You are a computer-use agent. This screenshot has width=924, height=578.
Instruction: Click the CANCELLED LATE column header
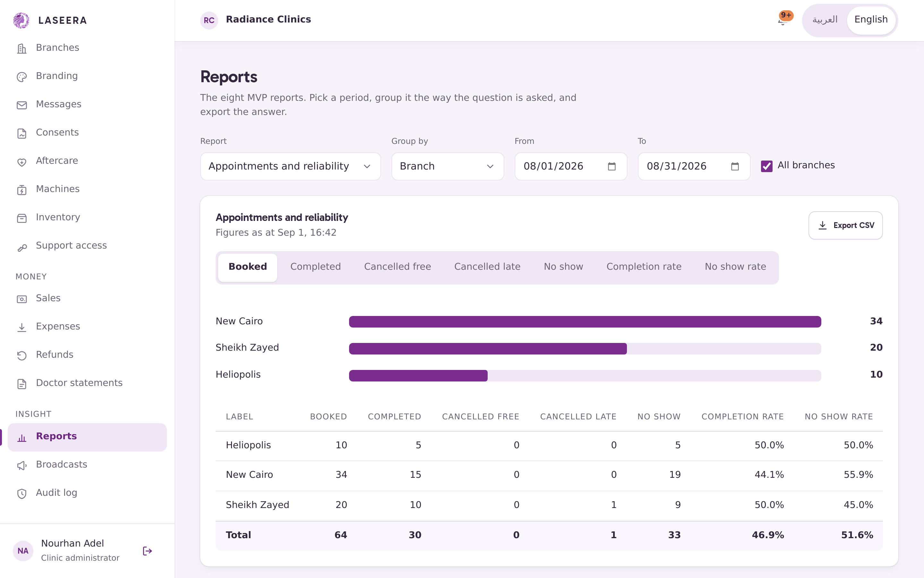pos(578,417)
